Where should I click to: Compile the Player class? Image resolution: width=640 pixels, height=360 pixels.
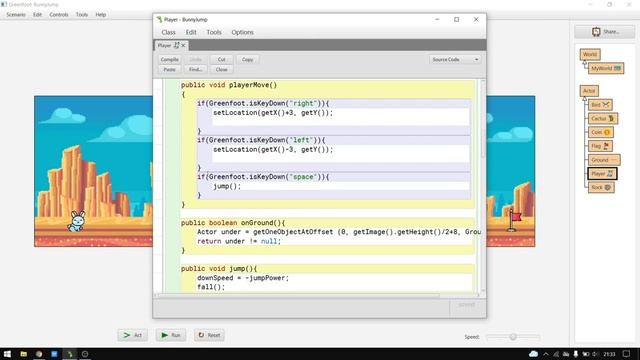169,60
